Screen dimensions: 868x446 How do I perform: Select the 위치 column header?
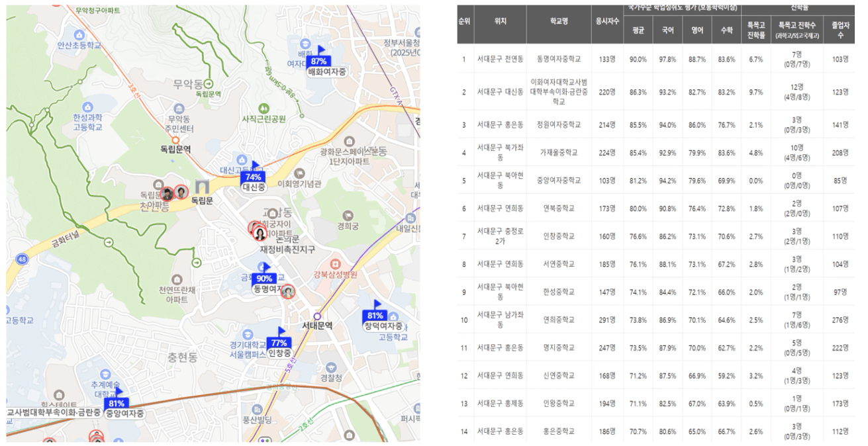click(501, 21)
